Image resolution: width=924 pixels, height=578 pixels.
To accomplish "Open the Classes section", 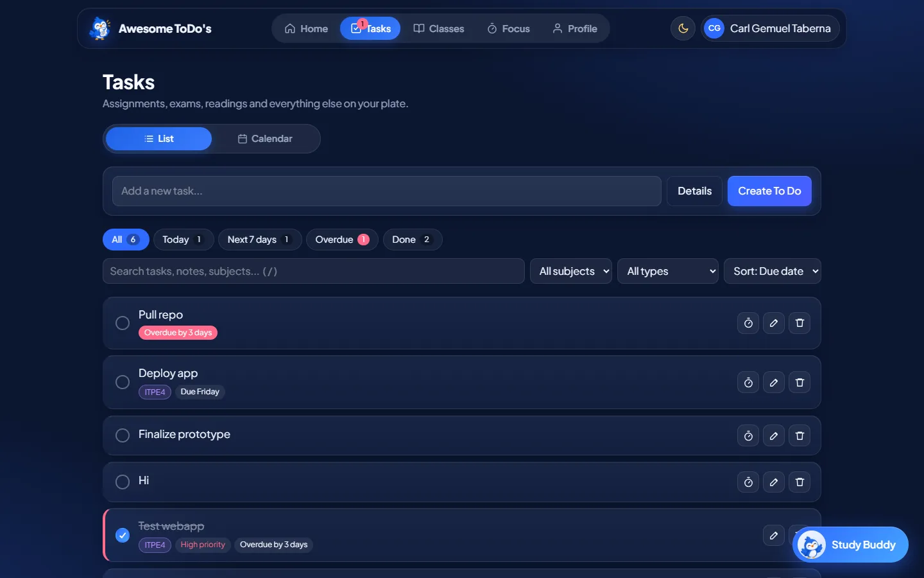I will 439,28.
